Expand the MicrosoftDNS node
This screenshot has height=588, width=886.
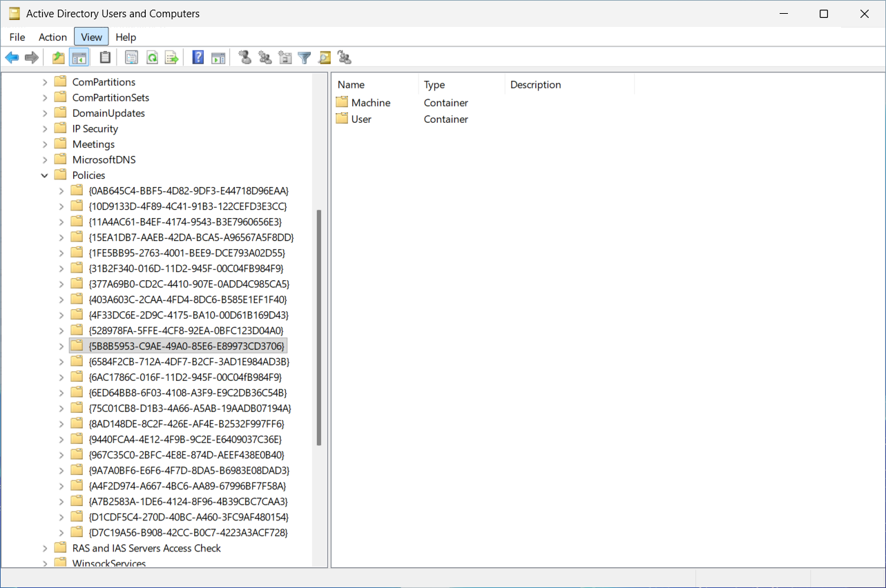click(x=45, y=159)
